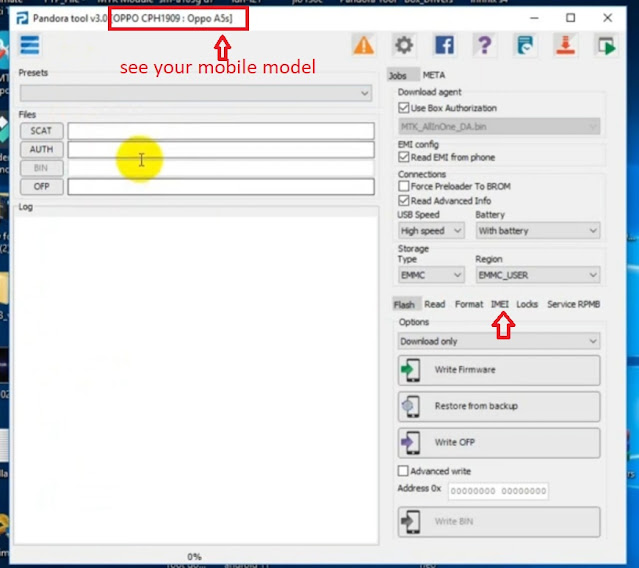Select the Service RPMB tab
Image resolution: width=639 pixels, height=568 pixels.
pos(573,304)
